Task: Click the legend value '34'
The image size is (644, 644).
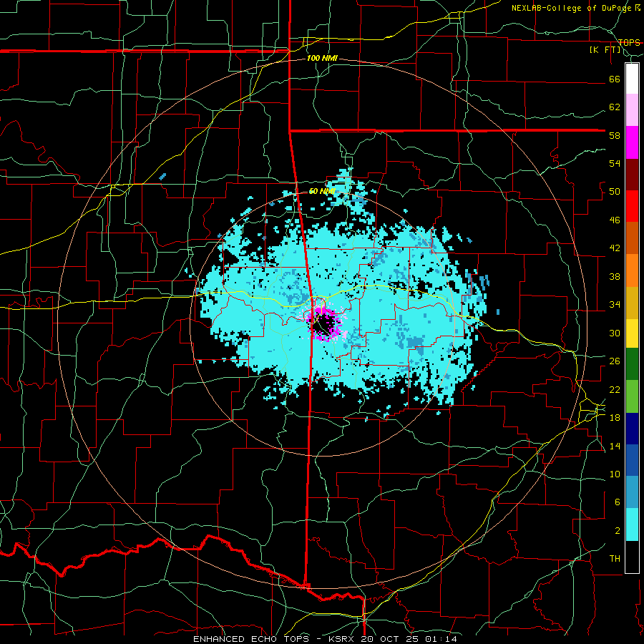Action: [x=615, y=305]
